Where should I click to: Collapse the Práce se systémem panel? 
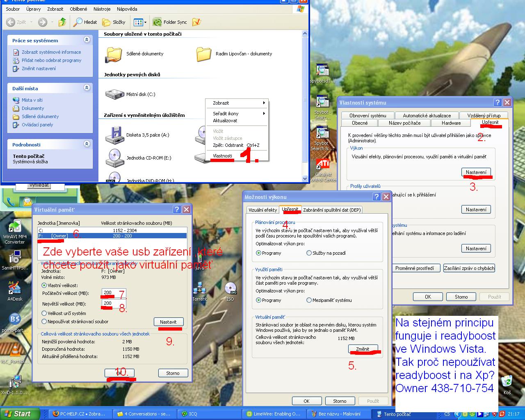[x=87, y=40]
